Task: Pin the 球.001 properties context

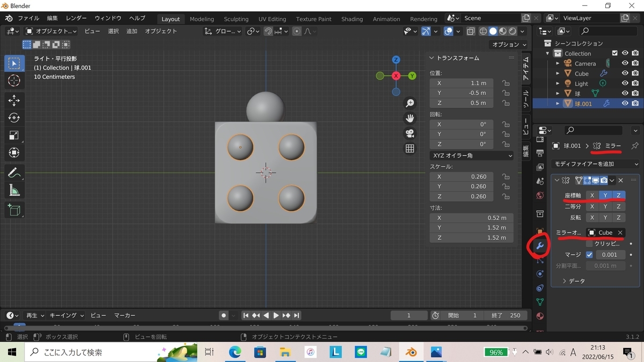Action: click(635, 146)
